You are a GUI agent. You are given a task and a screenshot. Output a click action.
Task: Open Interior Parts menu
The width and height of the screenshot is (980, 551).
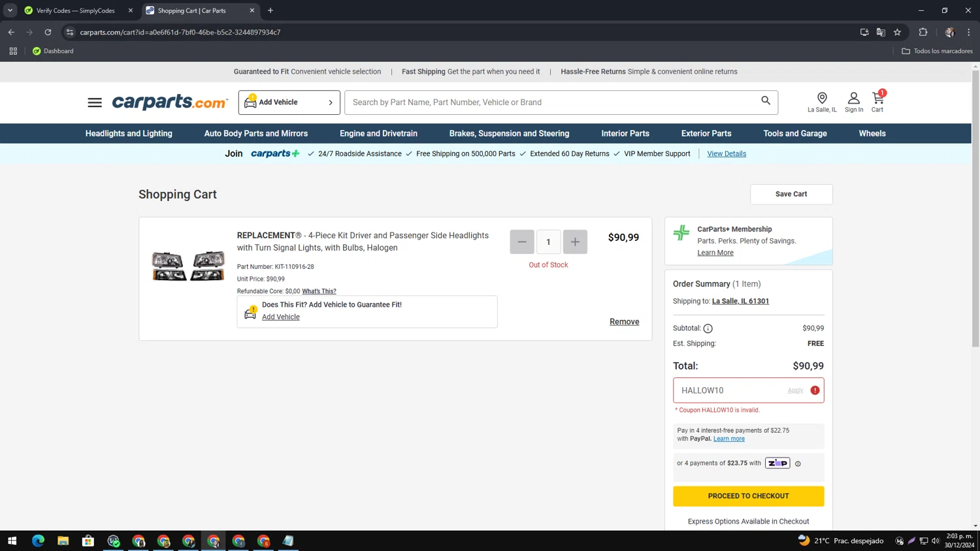click(x=625, y=133)
